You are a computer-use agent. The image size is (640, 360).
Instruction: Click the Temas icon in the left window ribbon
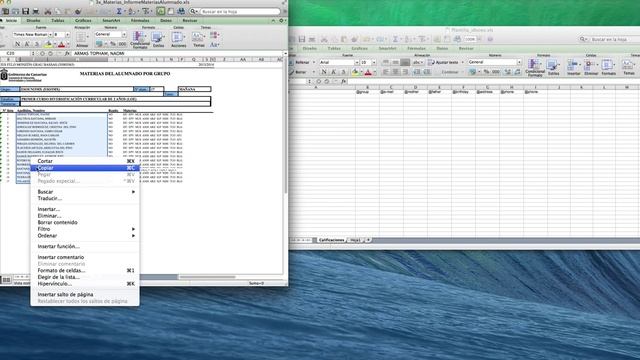(199, 40)
